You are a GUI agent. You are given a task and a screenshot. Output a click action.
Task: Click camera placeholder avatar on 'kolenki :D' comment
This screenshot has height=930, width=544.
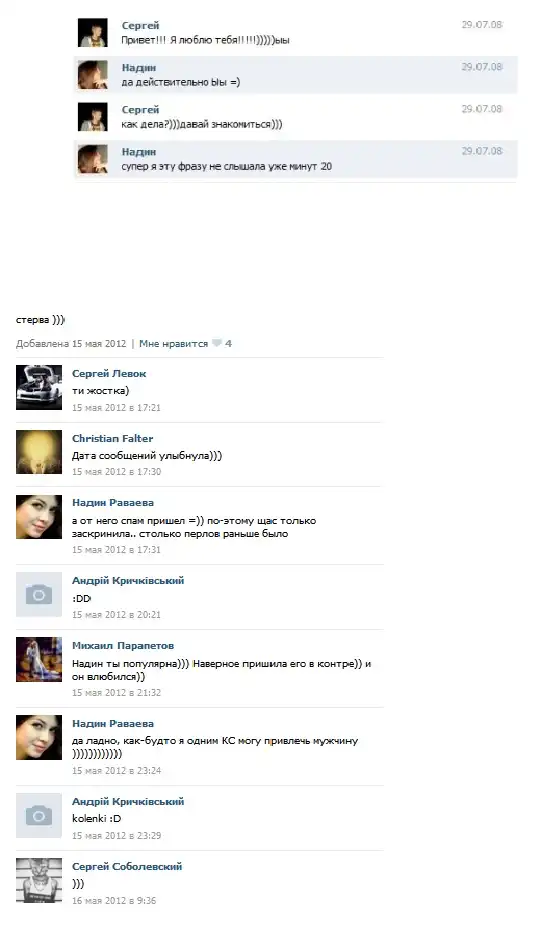point(39,816)
